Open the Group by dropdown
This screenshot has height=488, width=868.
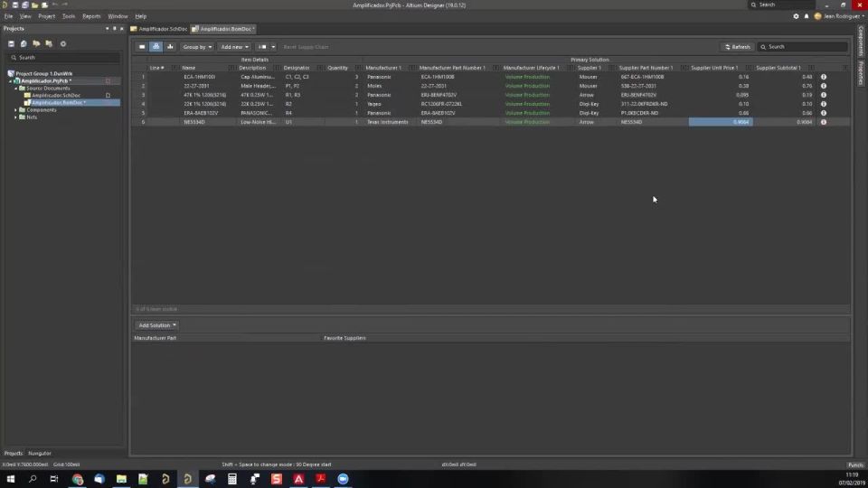(197, 47)
